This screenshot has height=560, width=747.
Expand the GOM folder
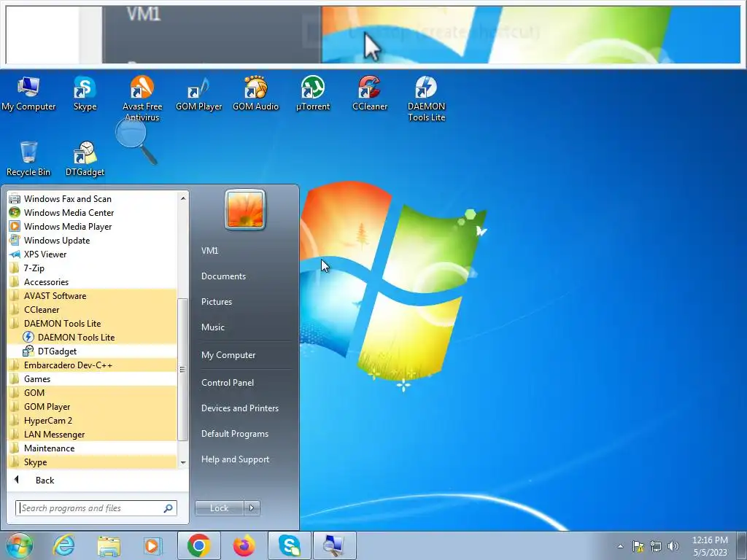[x=93, y=393]
